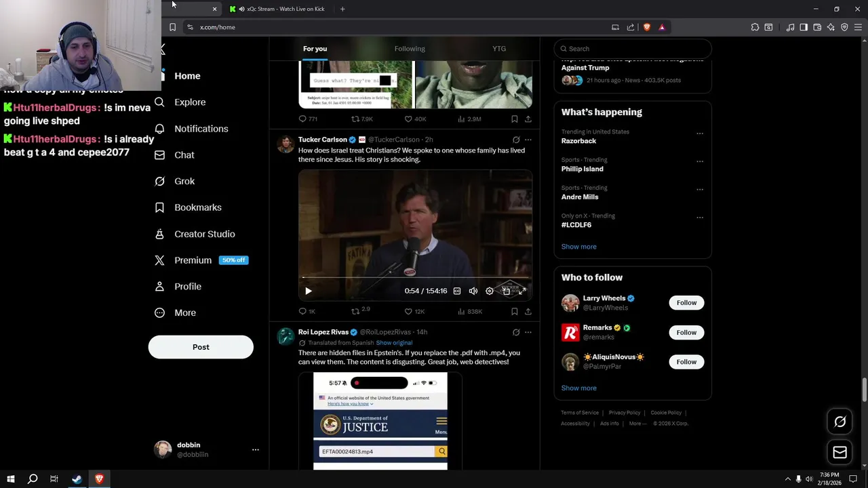The width and height of the screenshot is (868, 488).
Task: Show more under What's happening
Action: 578,247
